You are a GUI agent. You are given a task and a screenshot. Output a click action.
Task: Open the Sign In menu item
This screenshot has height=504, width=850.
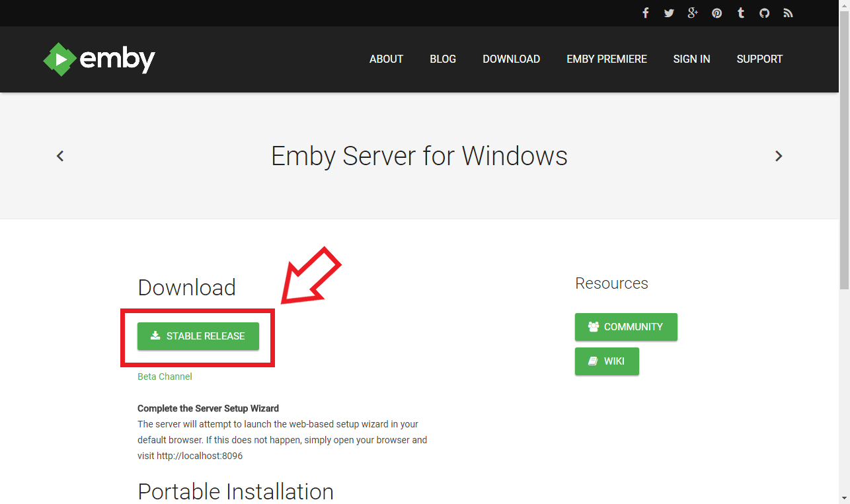tap(691, 59)
